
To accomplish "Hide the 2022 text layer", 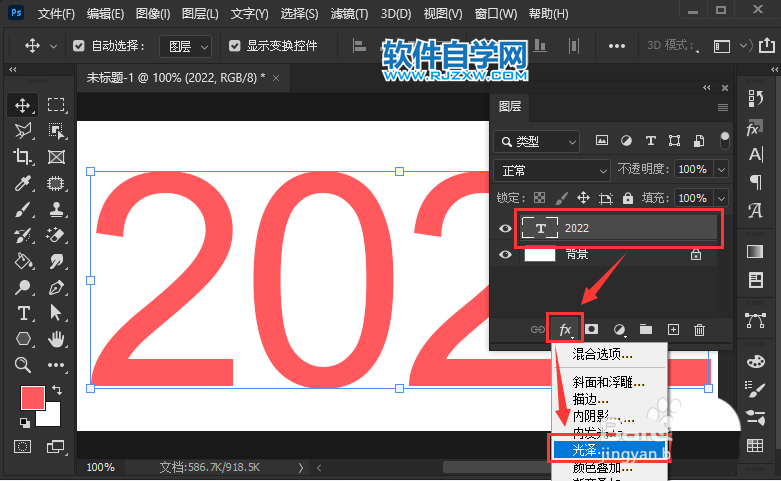I will (505, 229).
